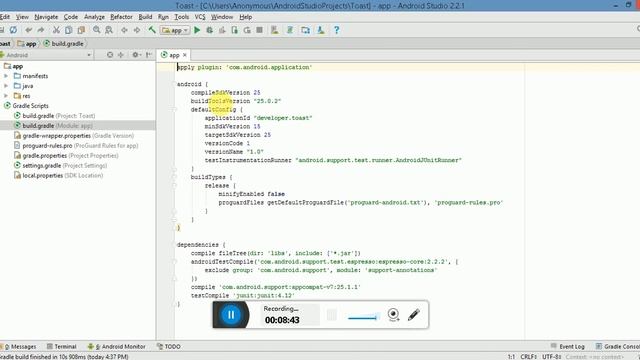640x360 pixels.
Task: Click the Undo arrow icon
Action: point(29,30)
